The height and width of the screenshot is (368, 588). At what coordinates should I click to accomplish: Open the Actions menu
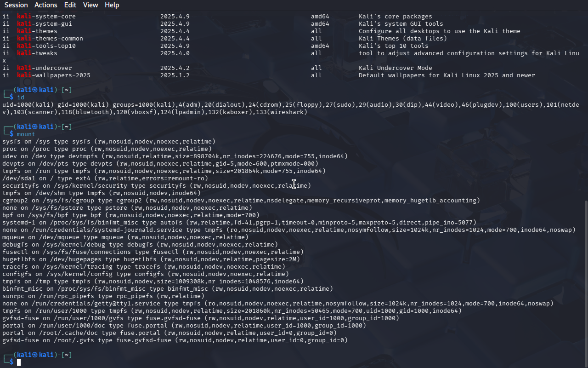(x=46, y=5)
